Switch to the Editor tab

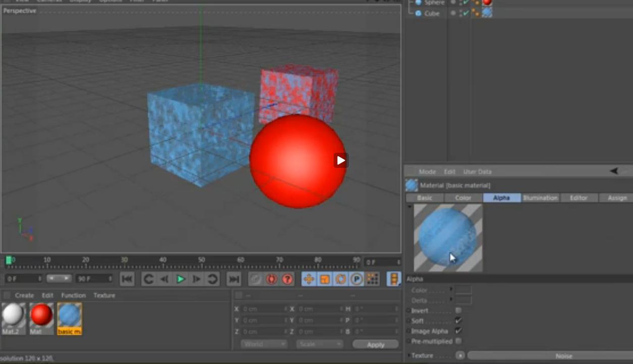[x=578, y=198]
